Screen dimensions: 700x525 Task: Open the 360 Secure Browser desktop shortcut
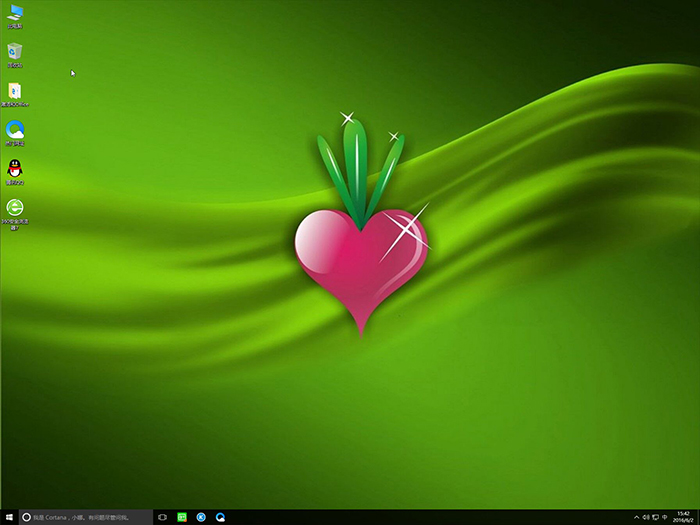tap(16, 208)
